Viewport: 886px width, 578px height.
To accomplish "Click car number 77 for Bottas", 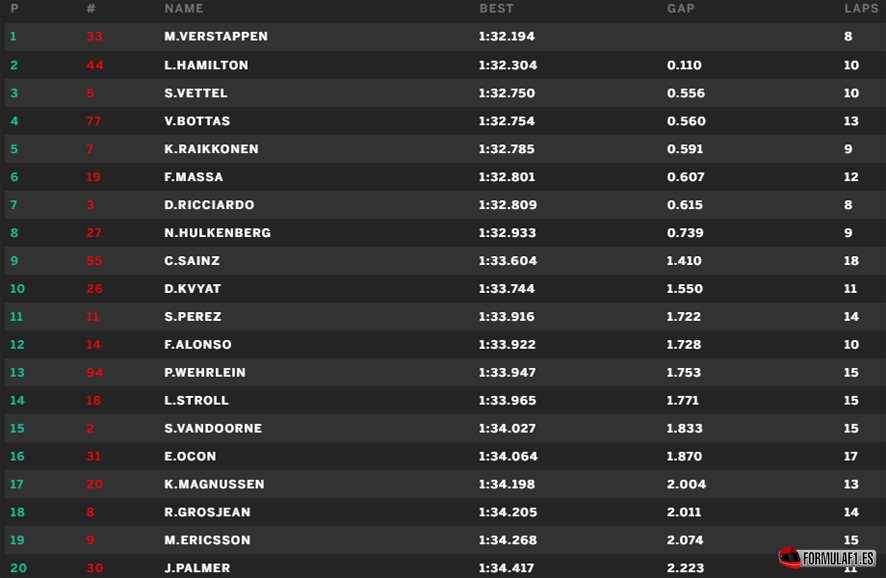I will click(94, 121).
